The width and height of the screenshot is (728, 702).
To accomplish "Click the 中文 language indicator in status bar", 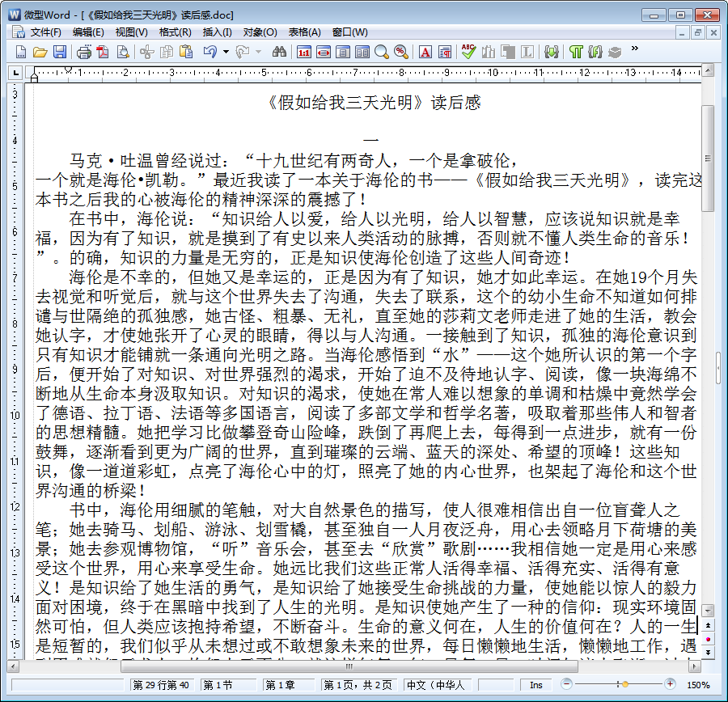I will click(x=438, y=685).
